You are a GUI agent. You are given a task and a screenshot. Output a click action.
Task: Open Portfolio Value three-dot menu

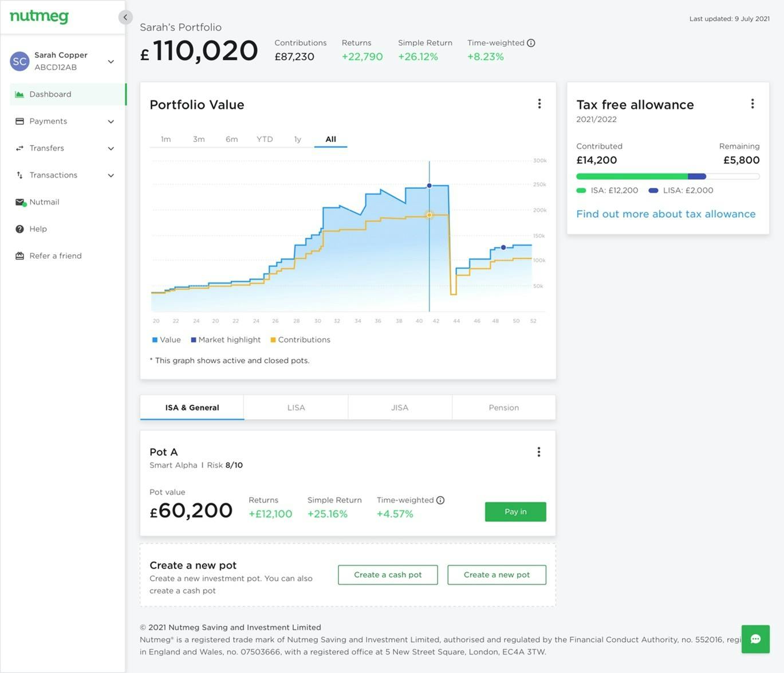539,104
